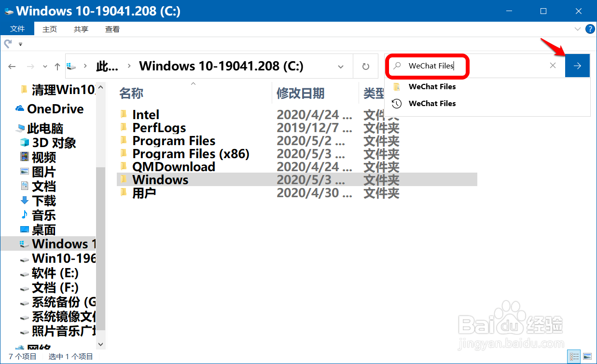Clear the search box using the X icon
This screenshot has height=364, width=597.
click(x=553, y=66)
